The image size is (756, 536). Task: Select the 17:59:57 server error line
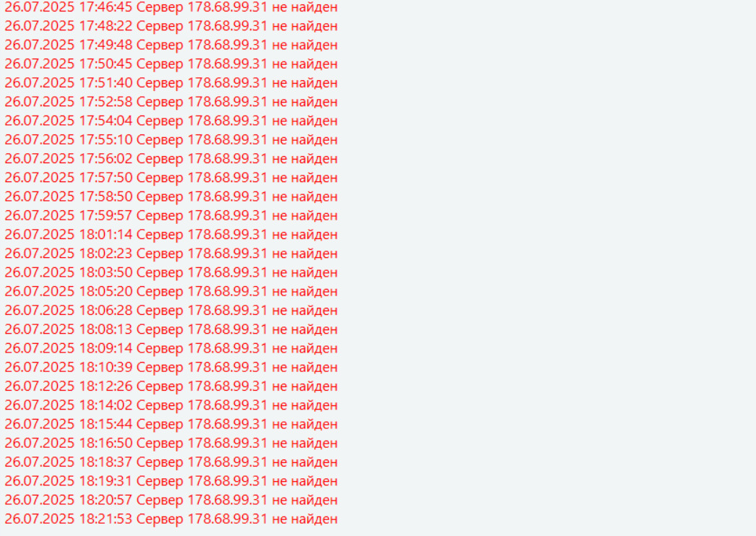pyautogui.click(x=171, y=215)
